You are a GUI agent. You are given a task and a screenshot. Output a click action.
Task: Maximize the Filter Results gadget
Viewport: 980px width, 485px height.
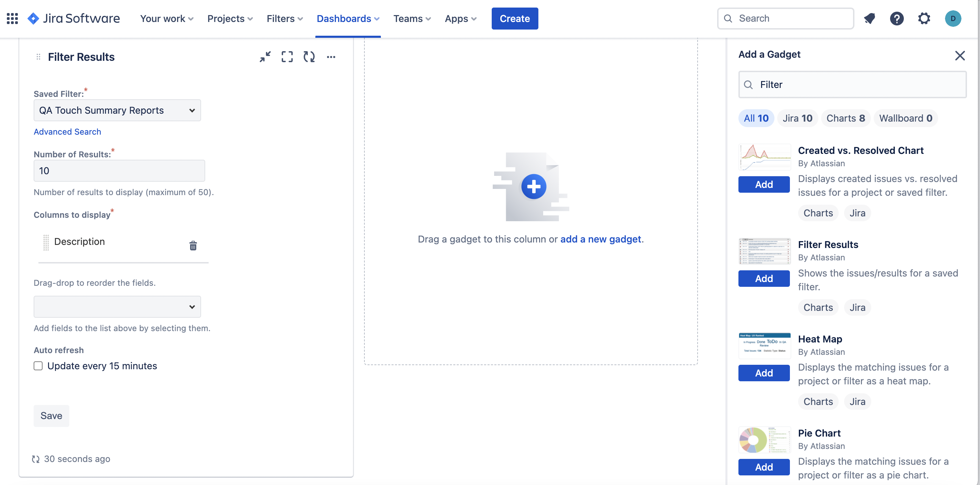click(287, 57)
